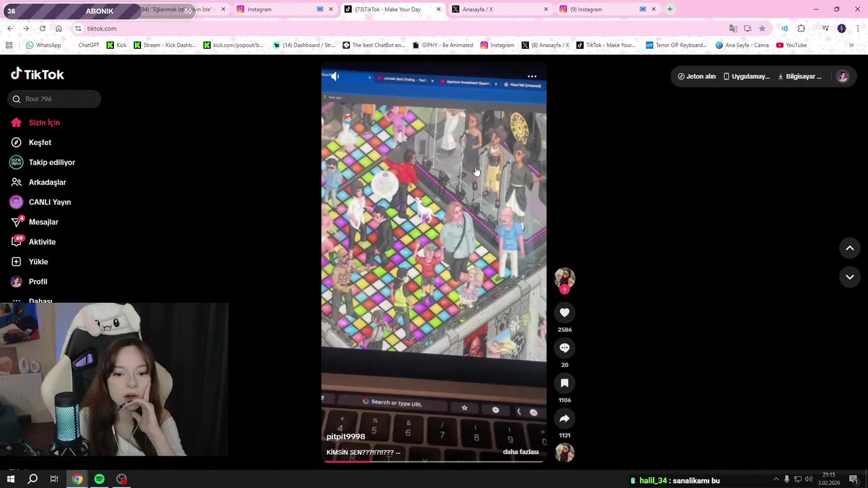Open the notification center icon
868x488 pixels.
[x=854, y=479]
